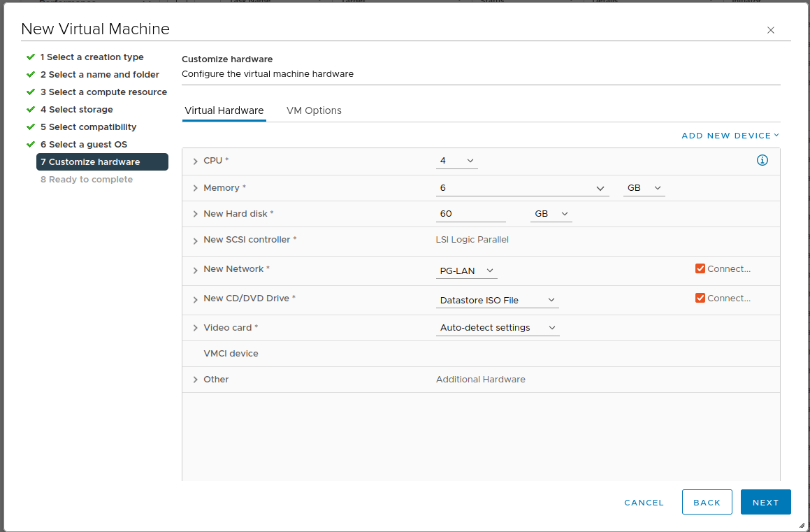The height and width of the screenshot is (532, 810).
Task: Click the Next button
Action: tap(765, 502)
